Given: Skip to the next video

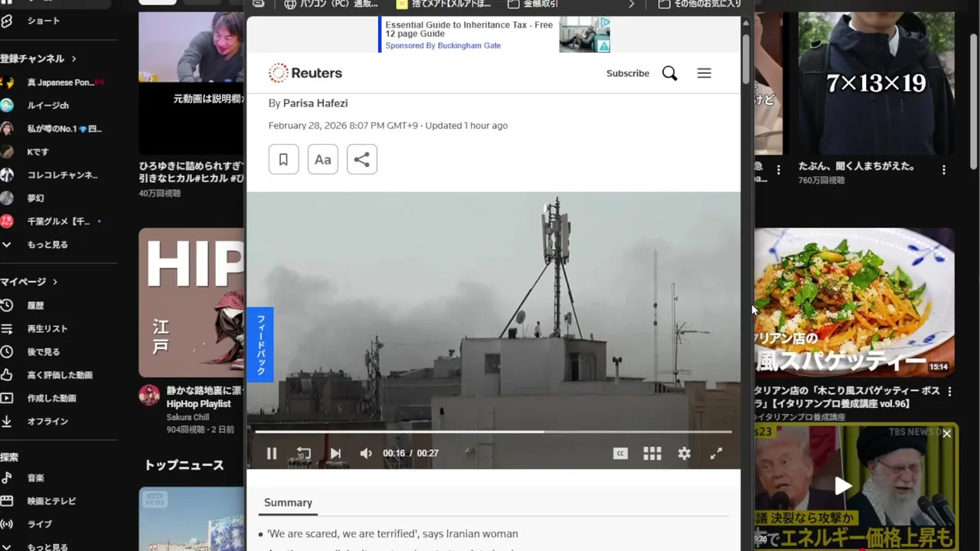Looking at the screenshot, I should click(335, 454).
